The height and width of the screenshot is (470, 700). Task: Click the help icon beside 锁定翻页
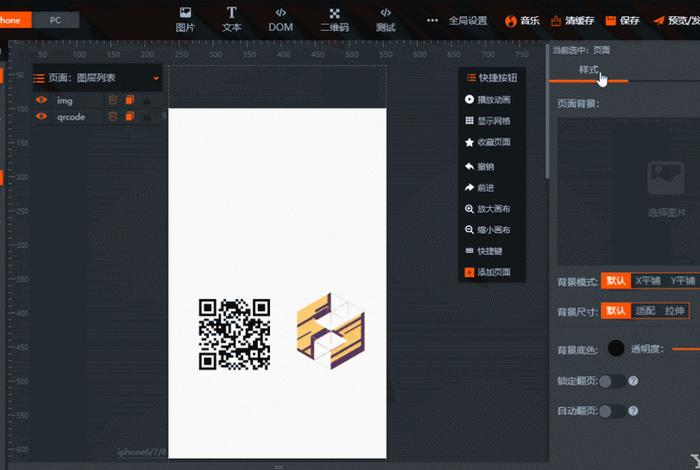(633, 381)
